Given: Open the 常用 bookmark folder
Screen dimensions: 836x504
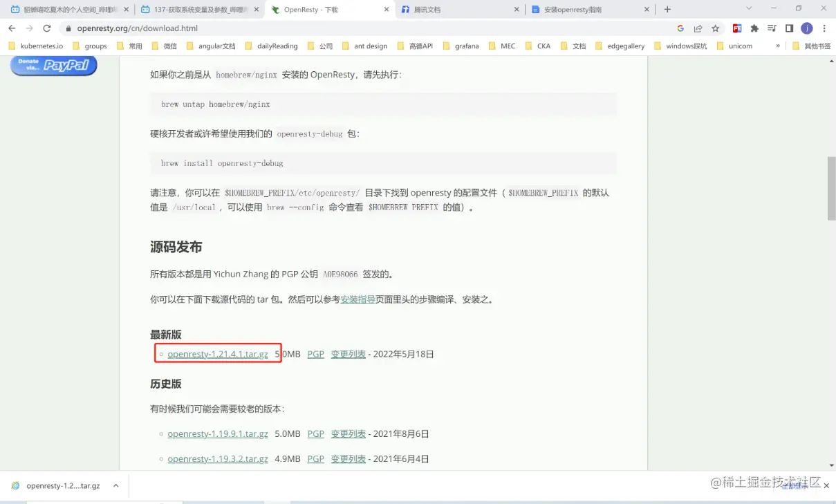Looking at the screenshot, I should [x=129, y=46].
